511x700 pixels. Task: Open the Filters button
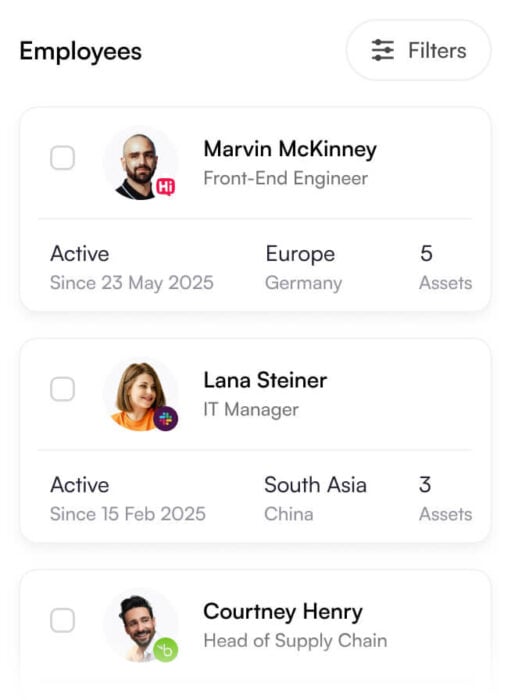pos(419,50)
